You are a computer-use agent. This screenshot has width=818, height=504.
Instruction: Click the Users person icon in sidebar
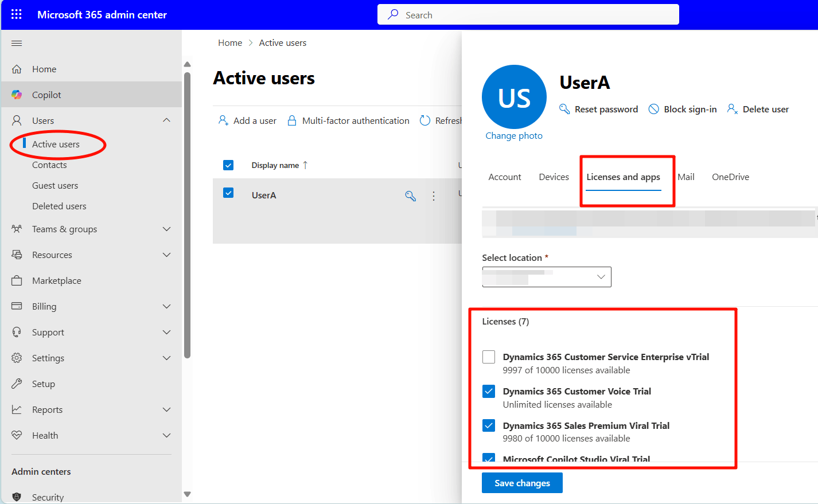pos(17,120)
